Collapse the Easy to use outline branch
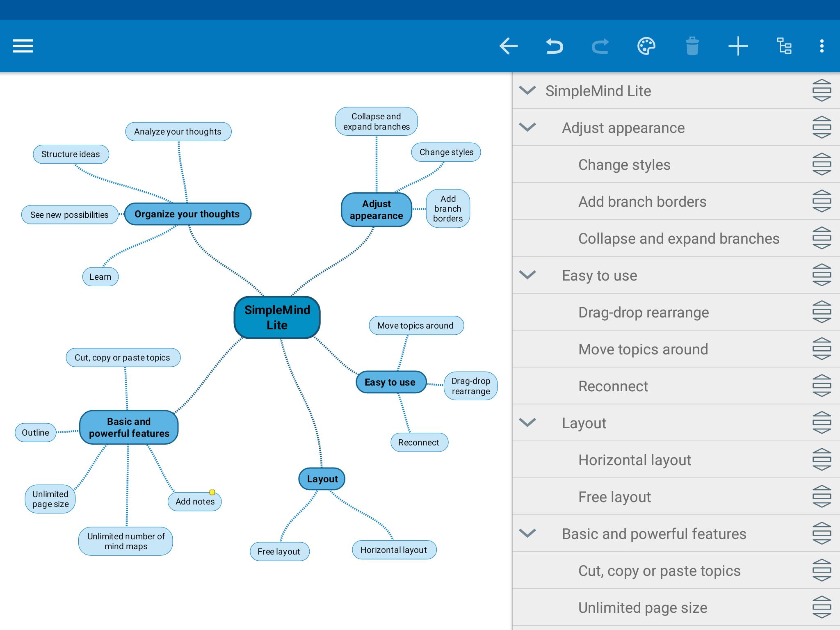The width and height of the screenshot is (840, 630). point(527,275)
